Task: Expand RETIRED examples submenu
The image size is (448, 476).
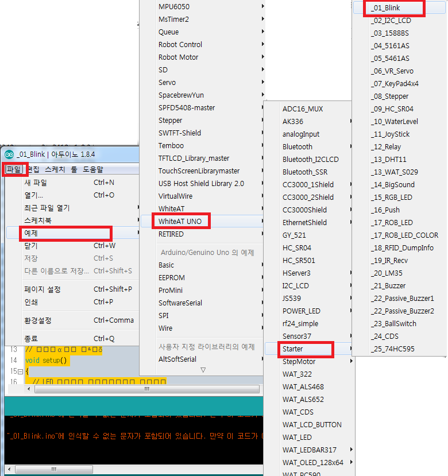Action: (202, 234)
